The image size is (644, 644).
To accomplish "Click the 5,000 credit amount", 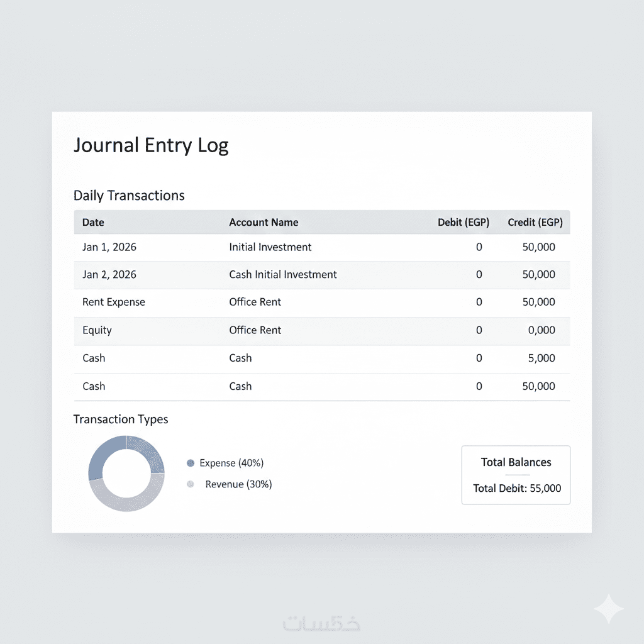I will [x=541, y=358].
